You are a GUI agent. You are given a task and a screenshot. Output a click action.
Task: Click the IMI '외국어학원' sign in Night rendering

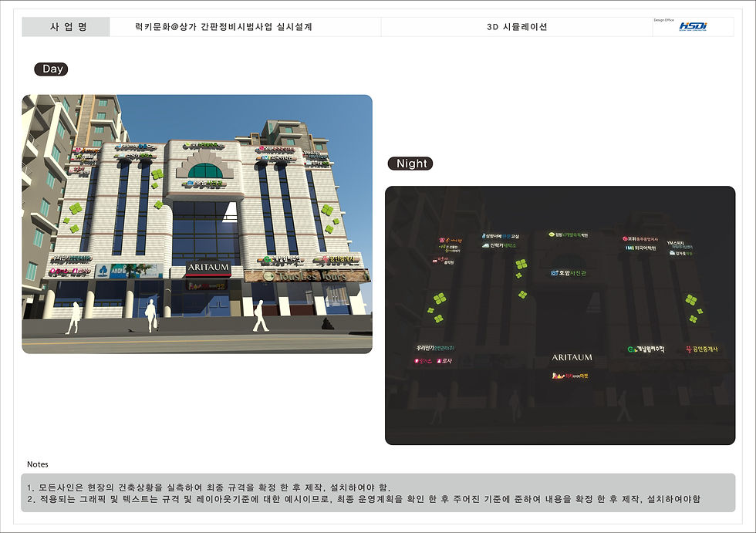pos(641,248)
